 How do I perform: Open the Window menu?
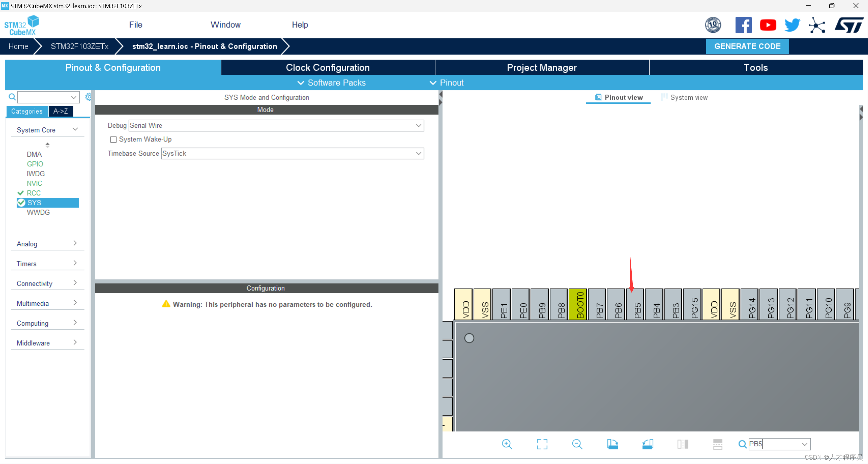coord(225,25)
